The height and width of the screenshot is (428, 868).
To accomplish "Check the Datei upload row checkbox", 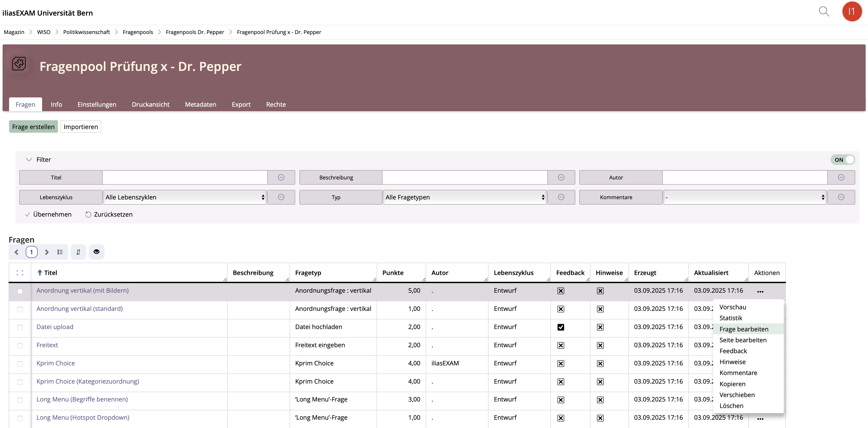I will (x=20, y=327).
